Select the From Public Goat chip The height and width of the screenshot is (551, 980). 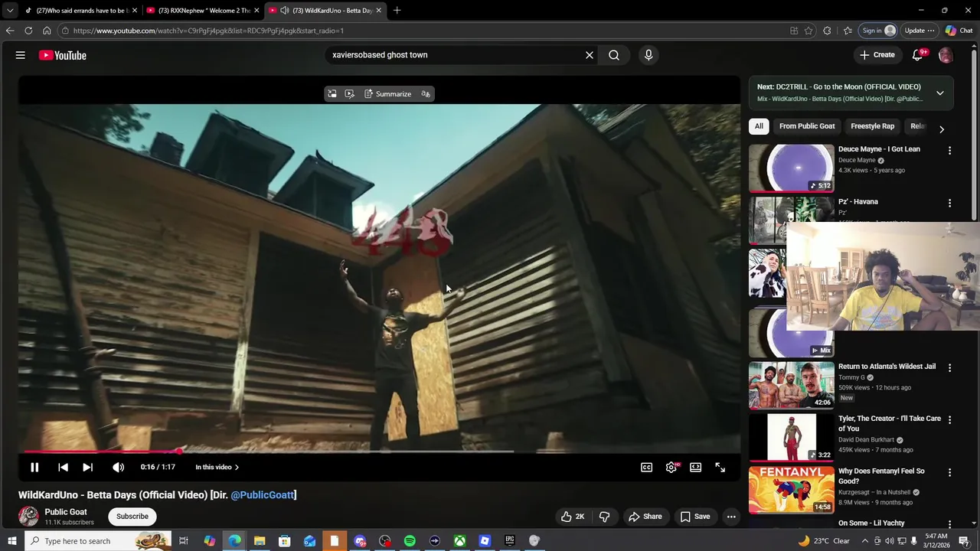807,126
